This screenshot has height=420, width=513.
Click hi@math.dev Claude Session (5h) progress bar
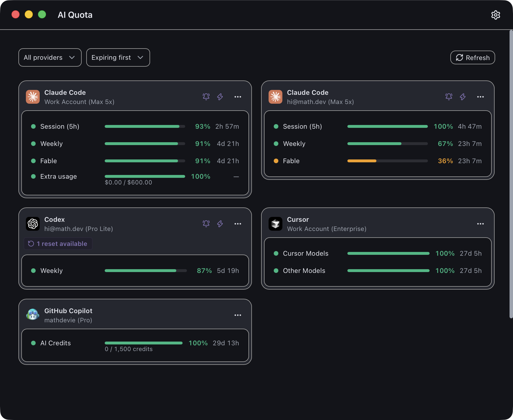388,126
